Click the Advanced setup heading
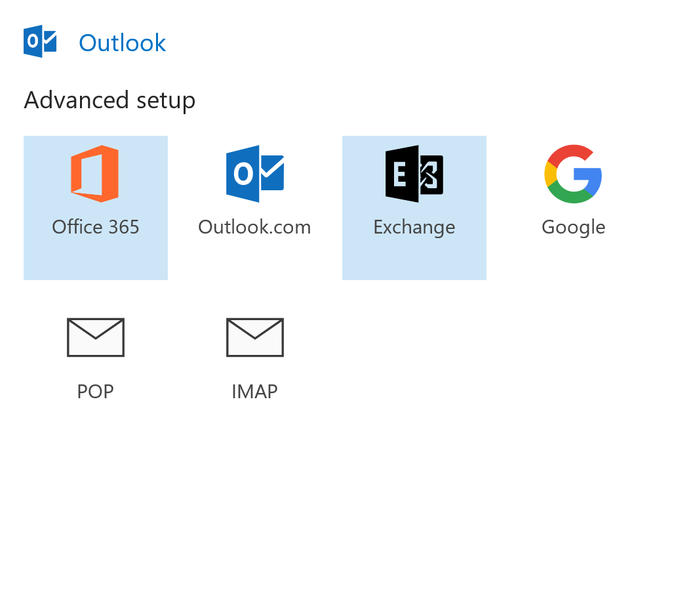This screenshot has width=674, height=616. (109, 100)
